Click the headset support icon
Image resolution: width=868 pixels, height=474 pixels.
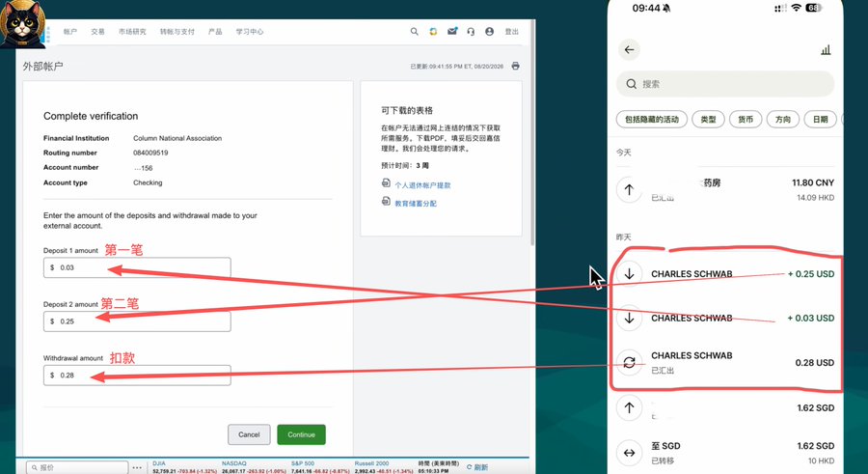click(x=471, y=32)
